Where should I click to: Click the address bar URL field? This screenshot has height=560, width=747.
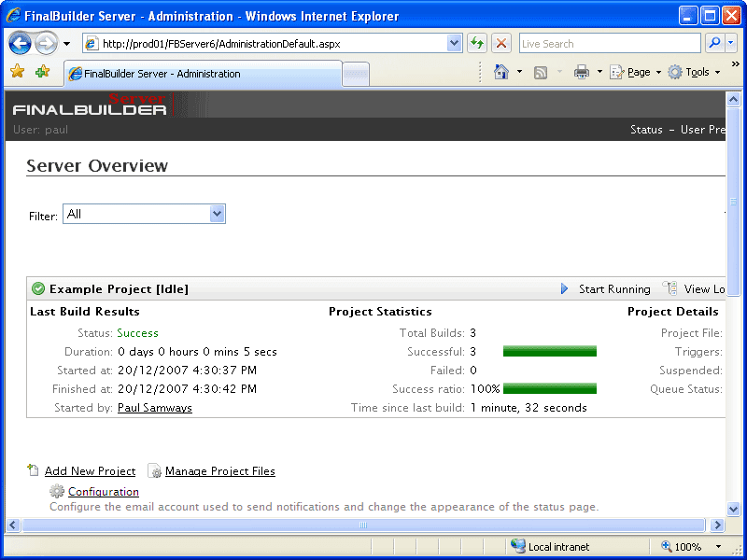pos(274,44)
